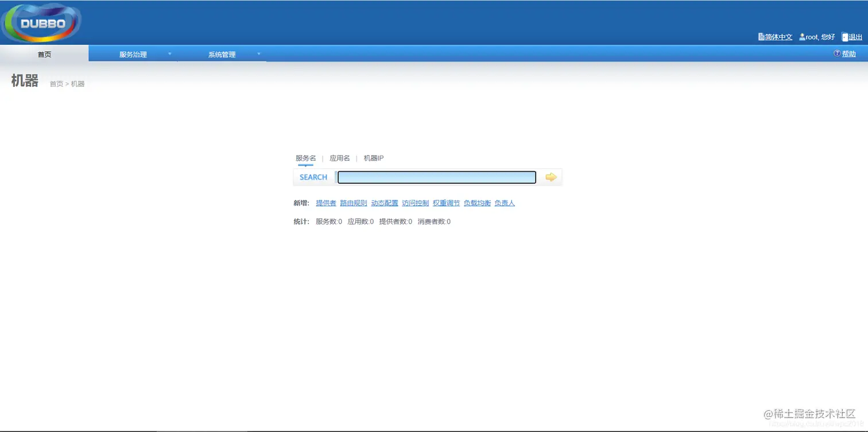Image resolution: width=868 pixels, height=432 pixels.
Task: Select the 应用名 search tab
Action: pos(339,158)
